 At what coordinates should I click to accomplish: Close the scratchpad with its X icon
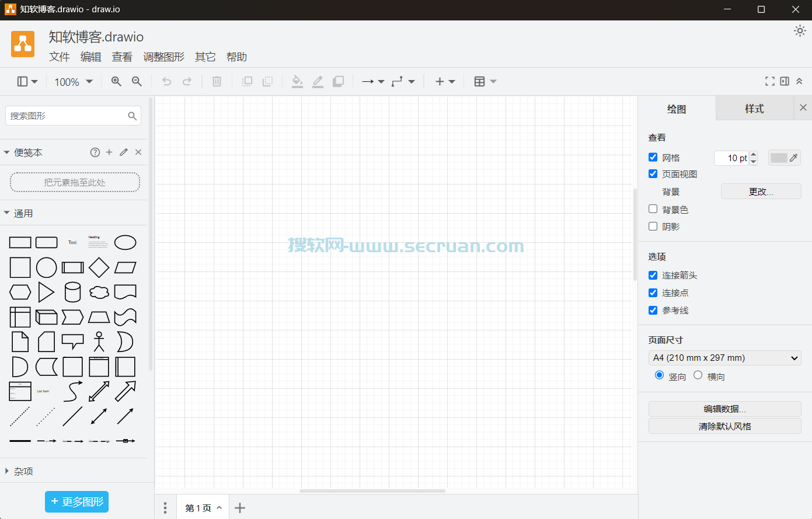pos(138,152)
